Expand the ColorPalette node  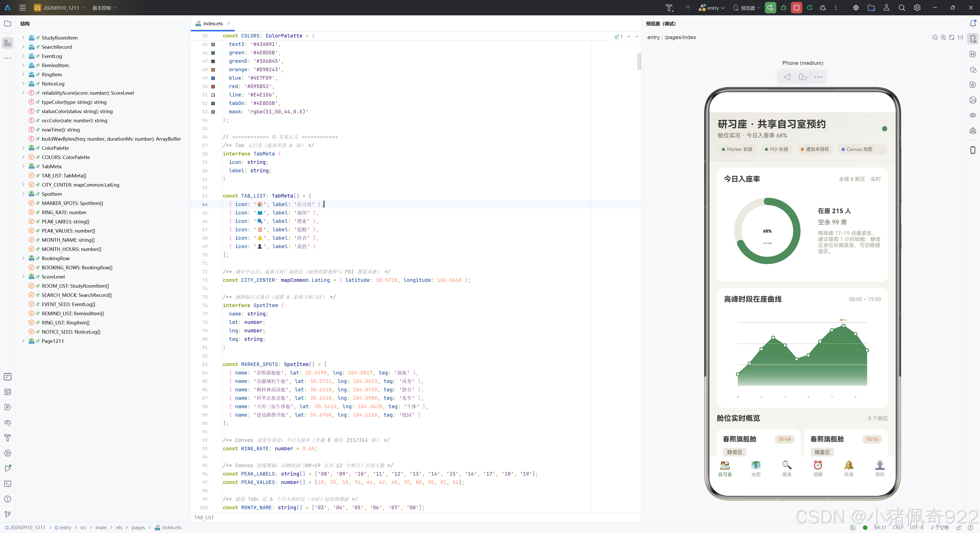coord(23,148)
